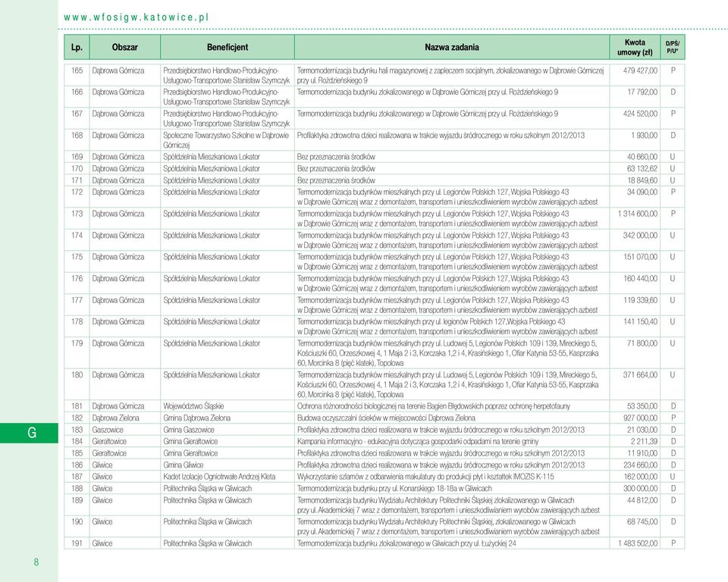Select amount 300 000,00
The image size is (728, 582).
point(640,488)
